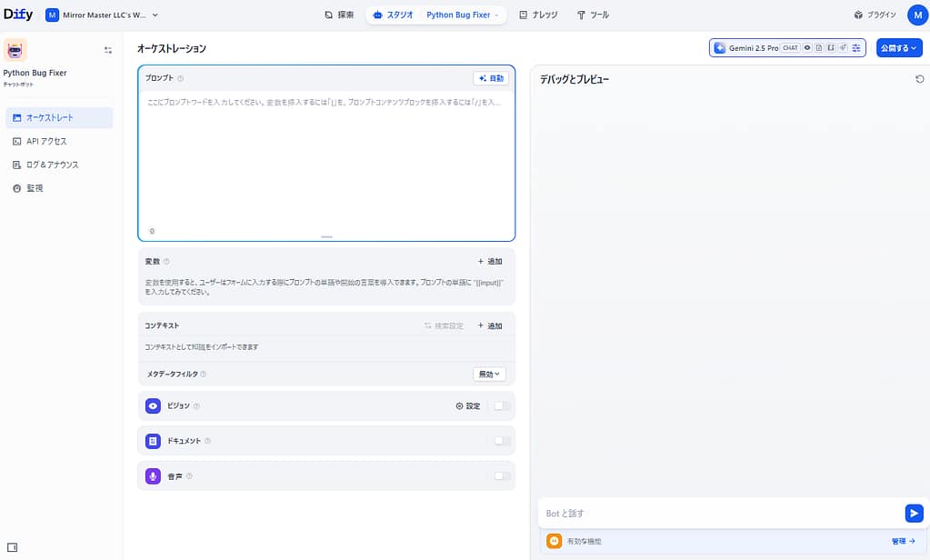Viewport: 930px width, 560px height.
Task: Open the user profile avatar M
Action: [x=916, y=15]
